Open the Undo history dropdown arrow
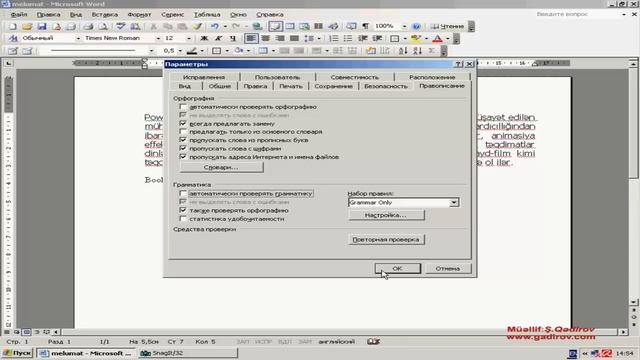Viewport: 640px width, 360px height. (225, 27)
